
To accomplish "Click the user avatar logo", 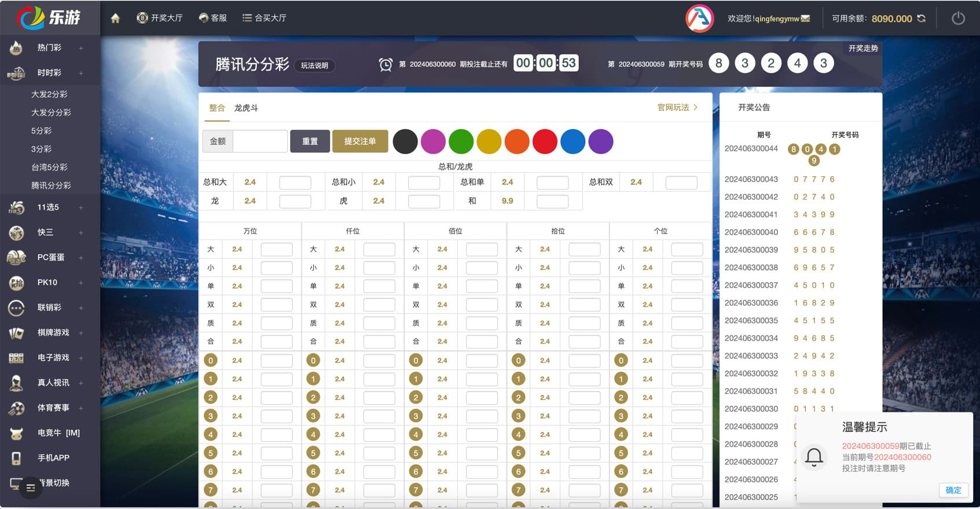I will click(699, 19).
